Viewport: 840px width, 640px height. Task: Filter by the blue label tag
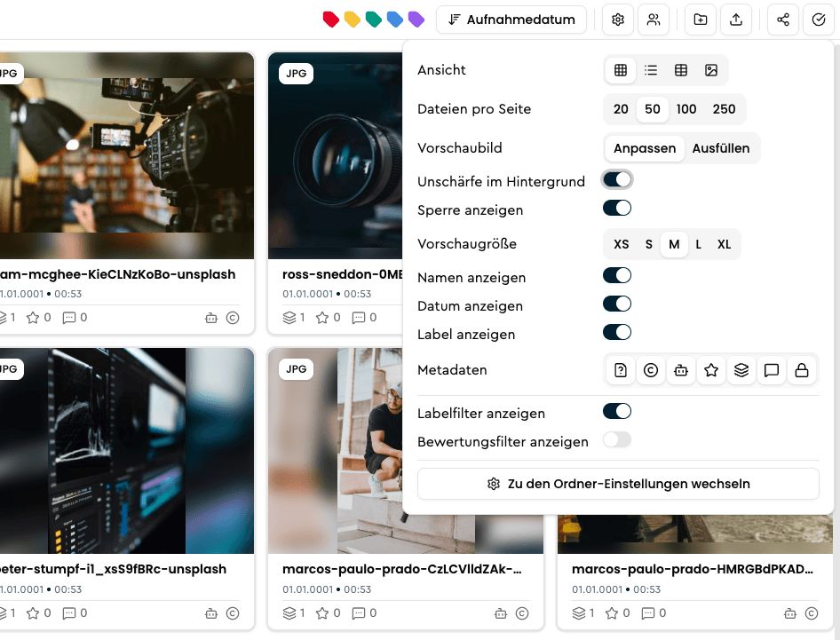click(x=395, y=20)
